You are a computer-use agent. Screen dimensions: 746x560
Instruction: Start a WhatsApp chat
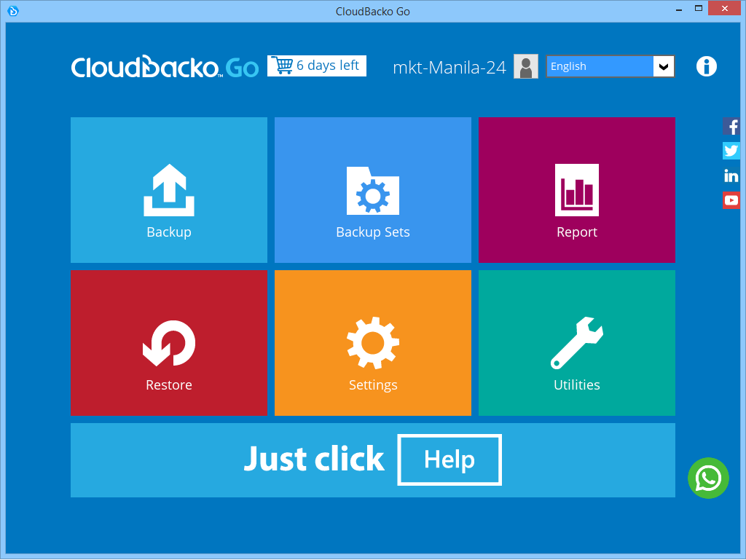pyautogui.click(x=708, y=478)
